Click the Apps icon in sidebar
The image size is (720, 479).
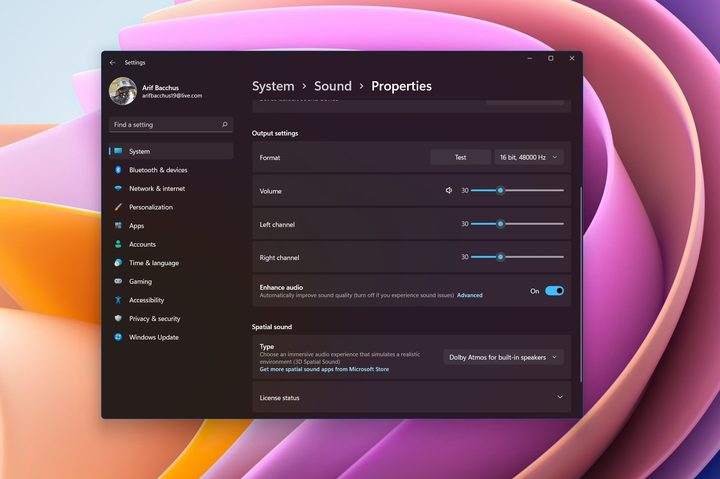pyautogui.click(x=118, y=225)
